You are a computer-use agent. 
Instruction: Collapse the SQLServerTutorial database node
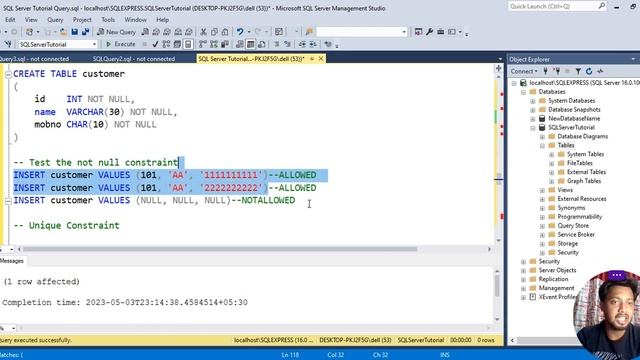(x=533, y=128)
